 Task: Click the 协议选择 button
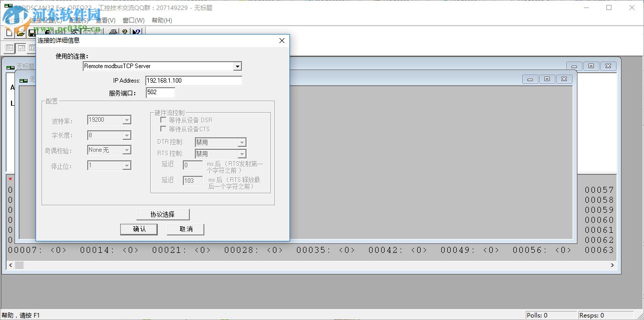[163, 214]
